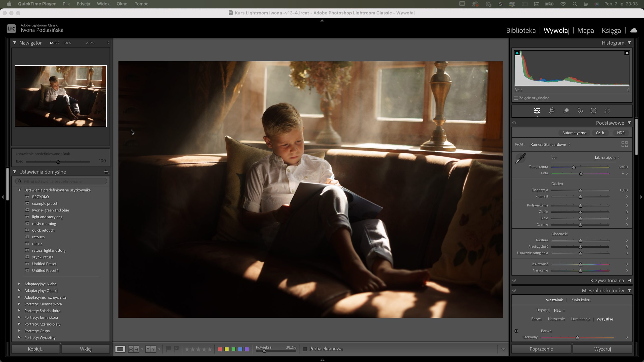Select the Healing eraser tool

point(566,111)
